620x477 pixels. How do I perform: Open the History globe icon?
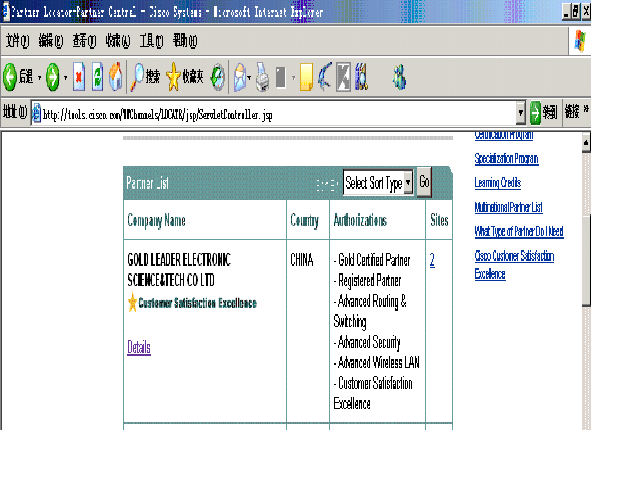point(218,77)
